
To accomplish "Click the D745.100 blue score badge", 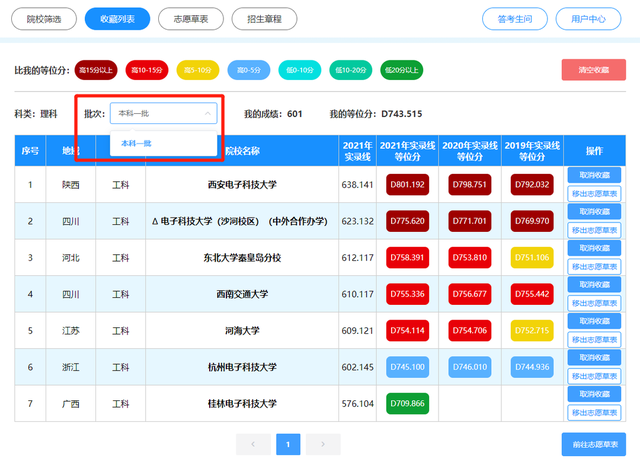I will pyautogui.click(x=407, y=367).
